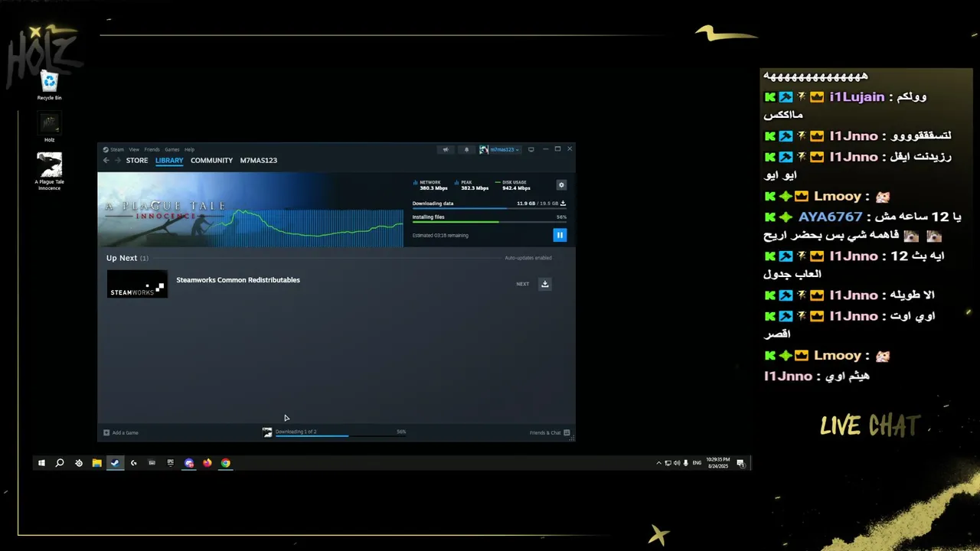Click Downloading 1 of 2 status
Image resolution: width=980 pixels, height=551 pixels.
(x=296, y=432)
